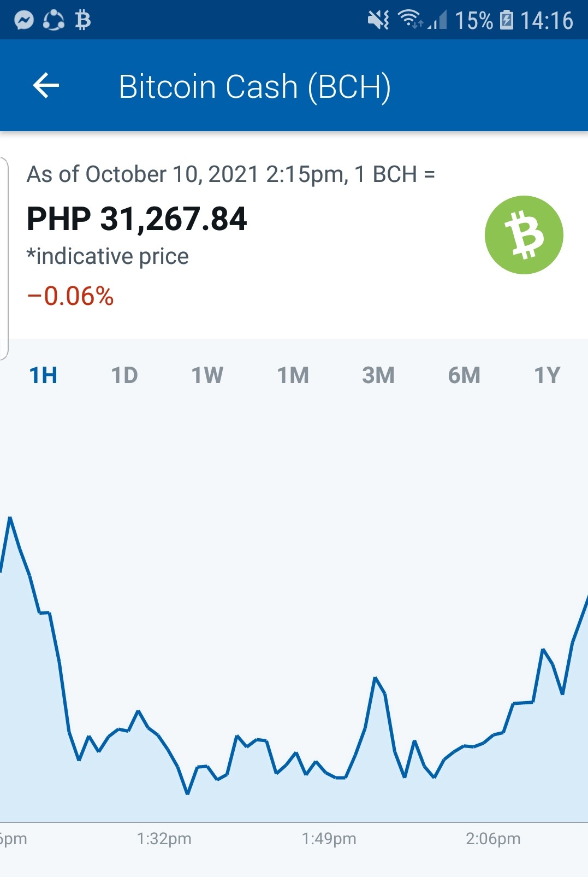Tap the Wi-Fi status icon
Viewport: 588px width, 877px height.
[x=409, y=20]
